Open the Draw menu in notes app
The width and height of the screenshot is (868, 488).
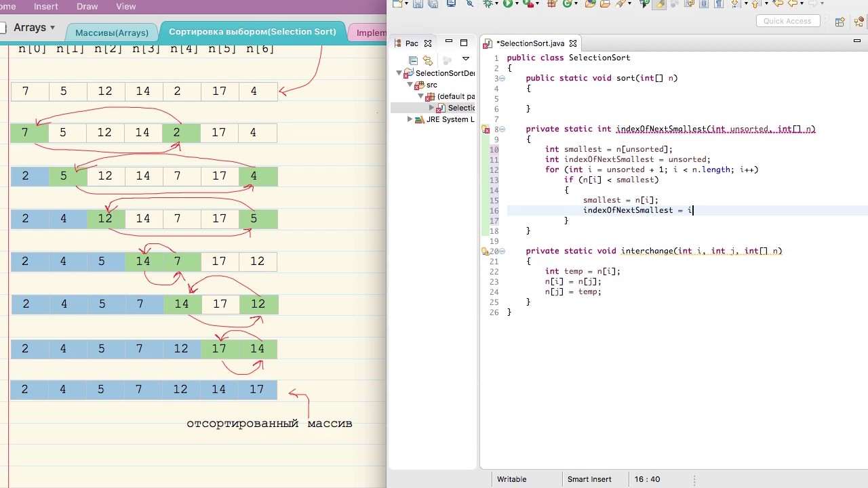87,6
